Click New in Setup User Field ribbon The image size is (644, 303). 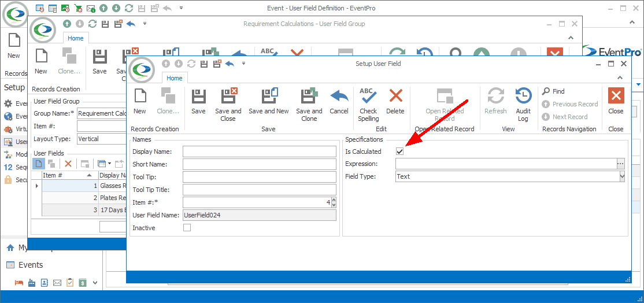coord(140,102)
